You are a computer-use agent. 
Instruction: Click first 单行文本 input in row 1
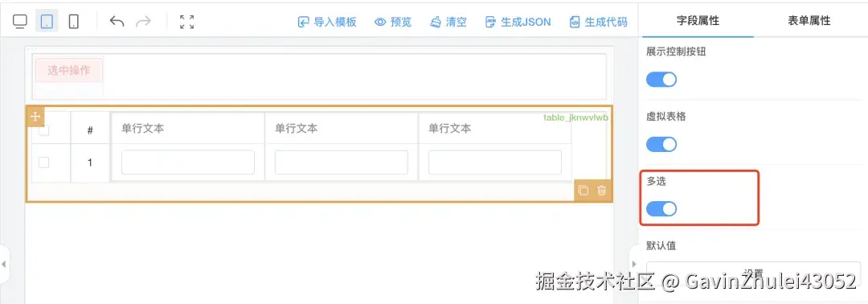[x=188, y=162]
